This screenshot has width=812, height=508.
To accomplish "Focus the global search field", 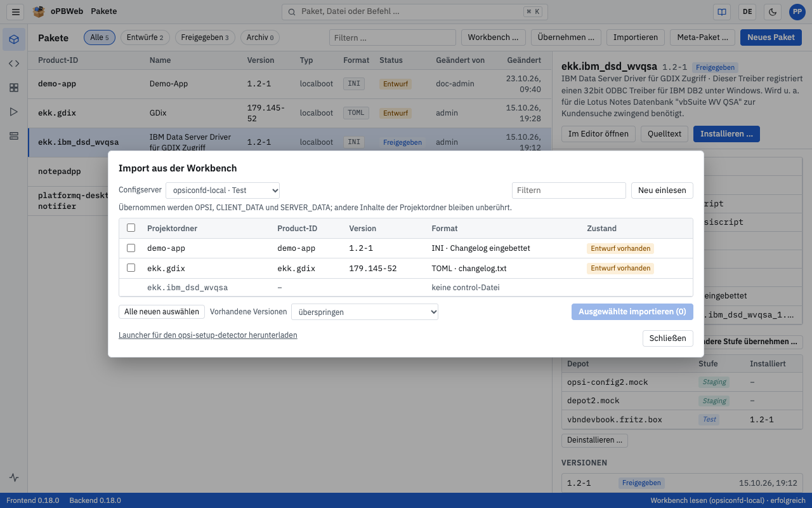I will pos(414,11).
